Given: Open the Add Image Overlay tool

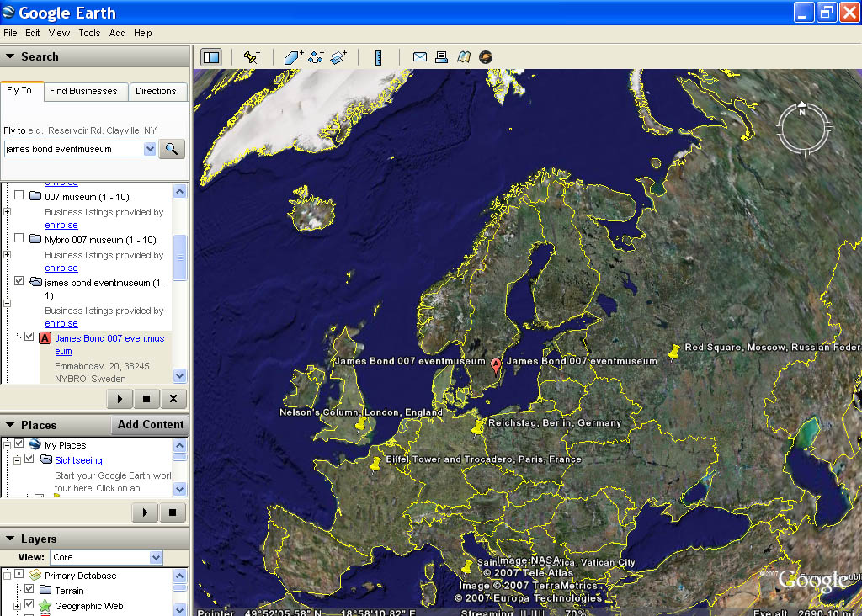Looking at the screenshot, I should [338, 57].
